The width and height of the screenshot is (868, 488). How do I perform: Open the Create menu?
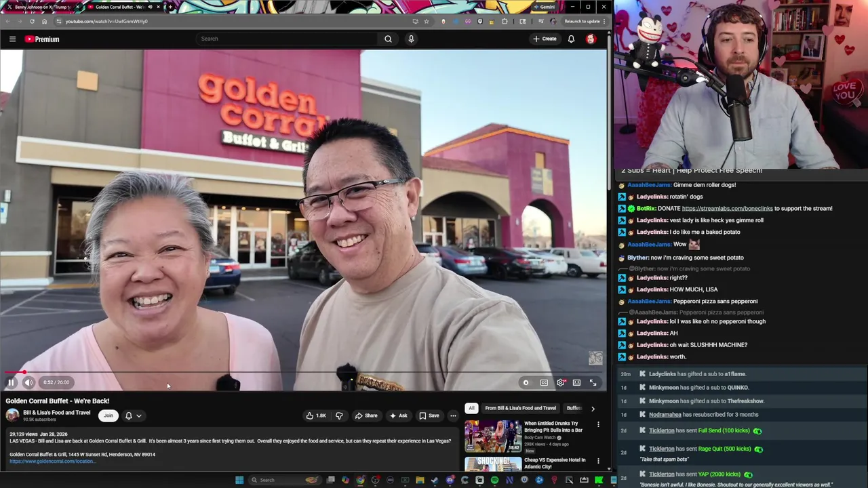click(545, 39)
